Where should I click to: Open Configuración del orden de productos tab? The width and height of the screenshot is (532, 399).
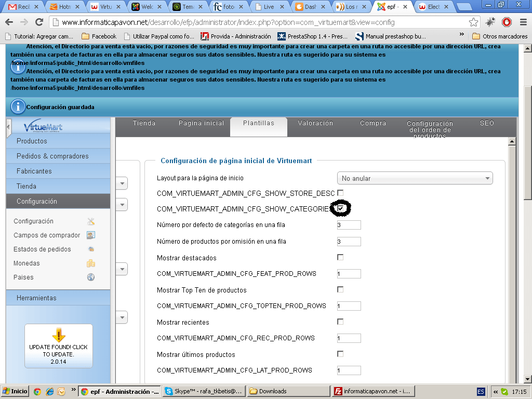430,129
